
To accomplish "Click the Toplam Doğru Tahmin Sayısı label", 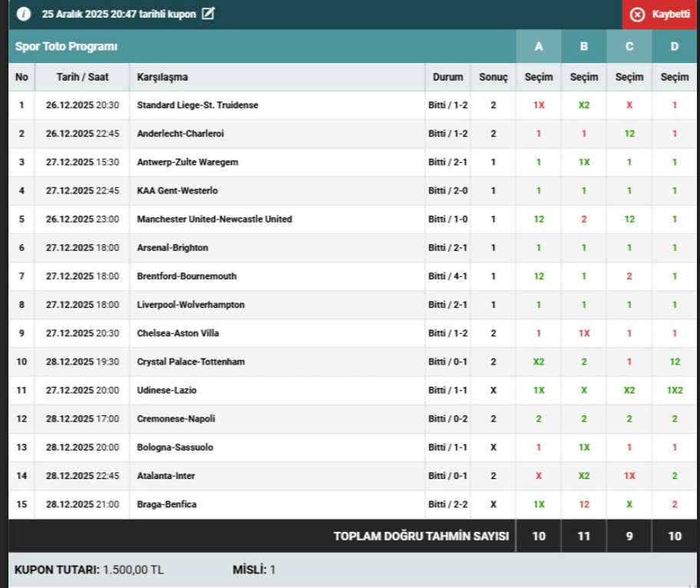I will tap(421, 537).
